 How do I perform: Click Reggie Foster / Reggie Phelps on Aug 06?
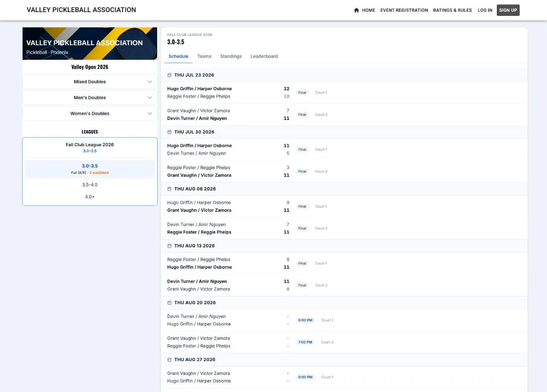coord(199,232)
